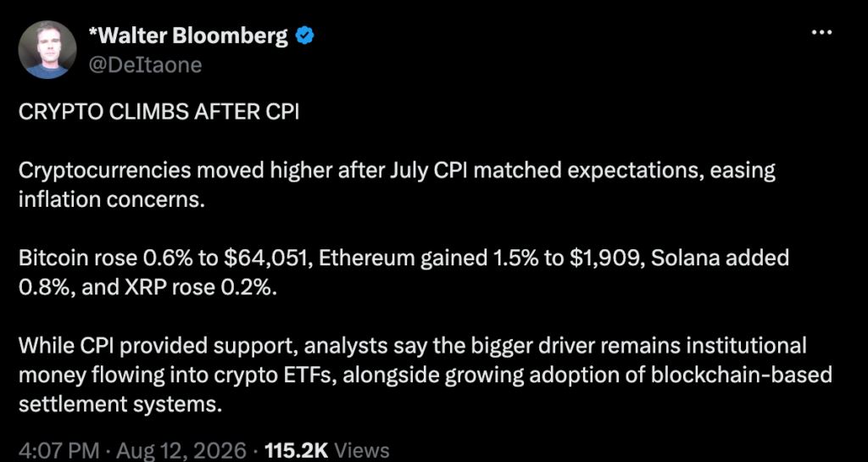Click the Solana added text
Image resolution: width=868 pixels, height=462 pixels.
point(720,259)
